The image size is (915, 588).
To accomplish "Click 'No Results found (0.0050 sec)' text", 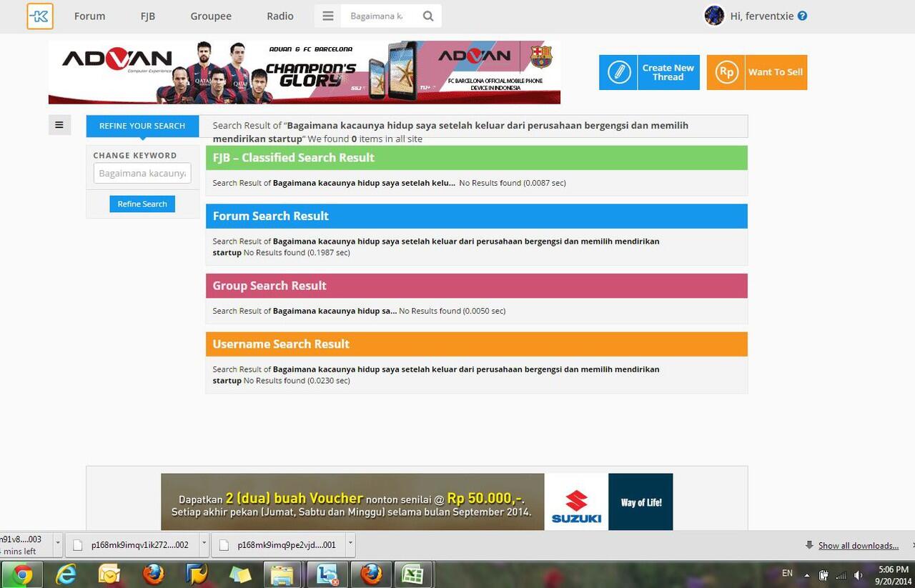I will pyautogui.click(x=452, y=311).
